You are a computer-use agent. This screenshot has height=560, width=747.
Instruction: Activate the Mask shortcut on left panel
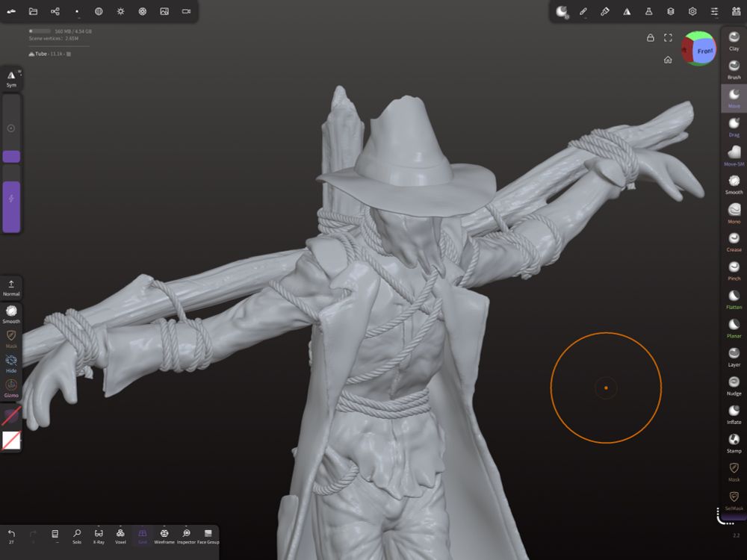pyautogui.click(x=11, y=339)
